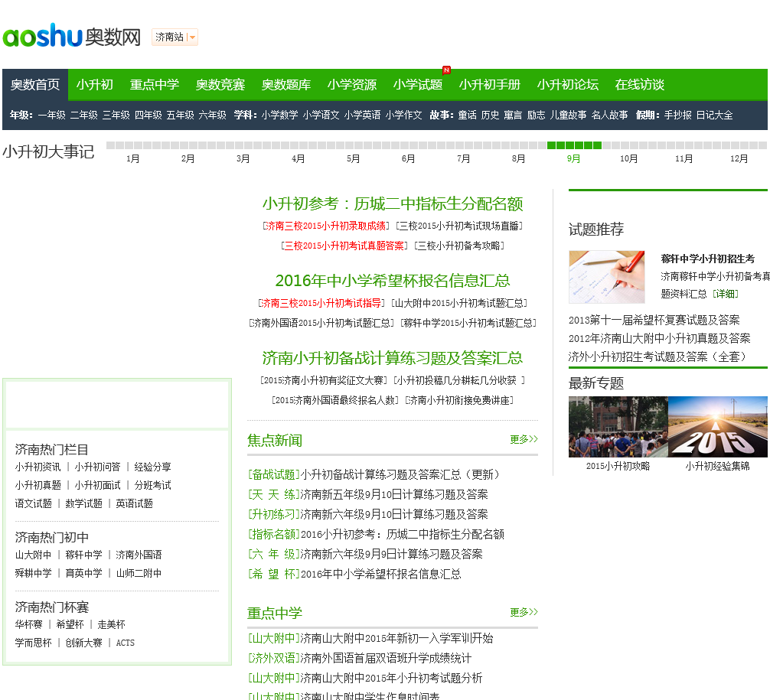Viewport: 770px width, 700px height.
Task: Open headline 小升初参考：历城二中指标生分配名额
Action: coord(393,203)
